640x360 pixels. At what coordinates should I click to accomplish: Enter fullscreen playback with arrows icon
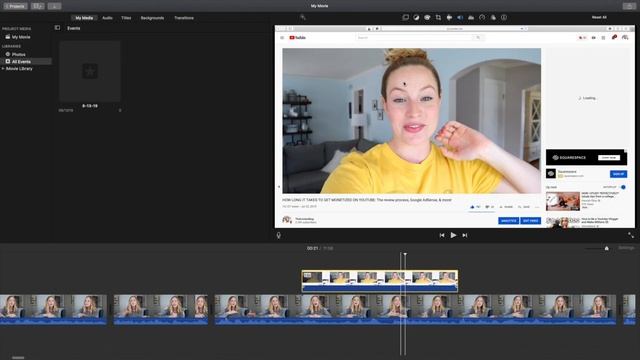point(631,236)
